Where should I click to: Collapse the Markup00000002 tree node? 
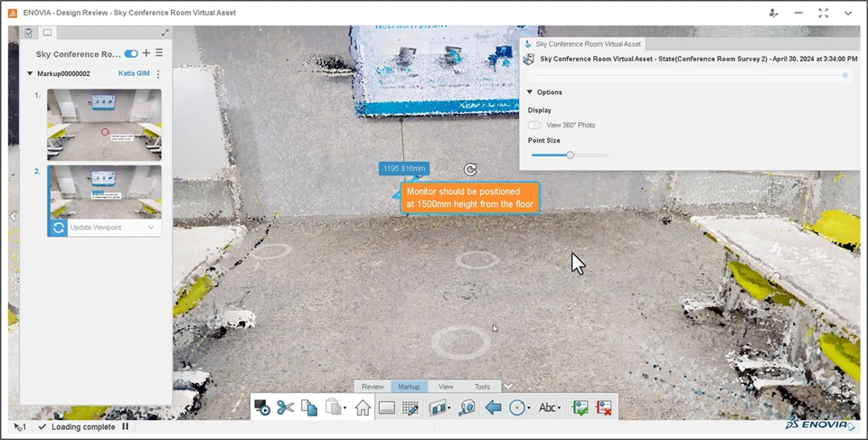point(30,73)
